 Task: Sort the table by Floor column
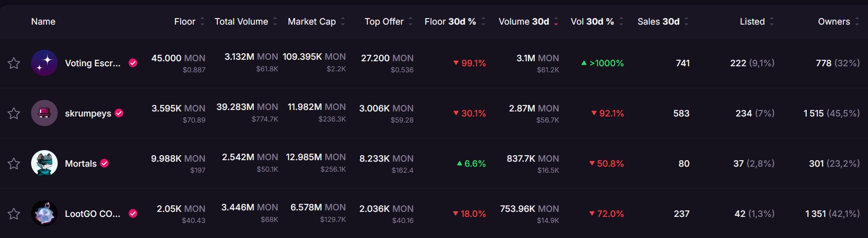click(185, 22)
